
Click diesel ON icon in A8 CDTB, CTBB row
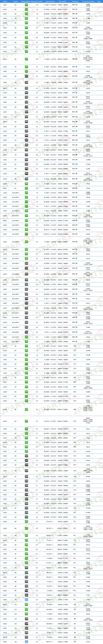(x=26, y=573)
